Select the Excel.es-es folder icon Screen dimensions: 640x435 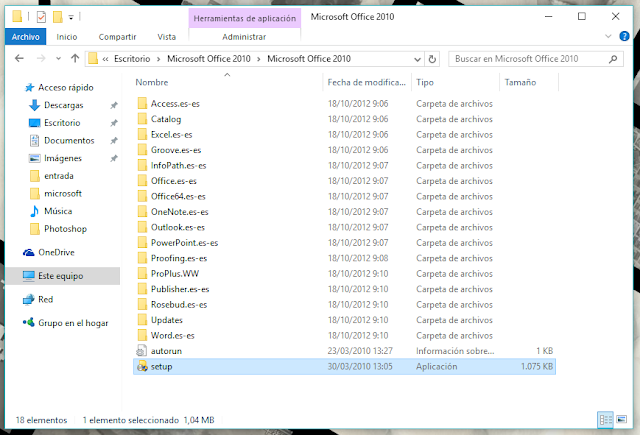[x=142, y=134]
